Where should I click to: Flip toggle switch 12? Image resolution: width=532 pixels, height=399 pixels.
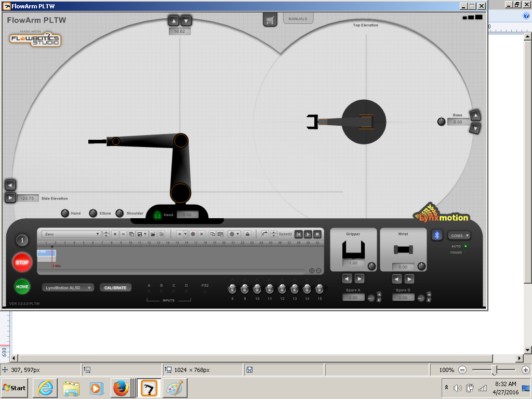[x=282, y=289]
